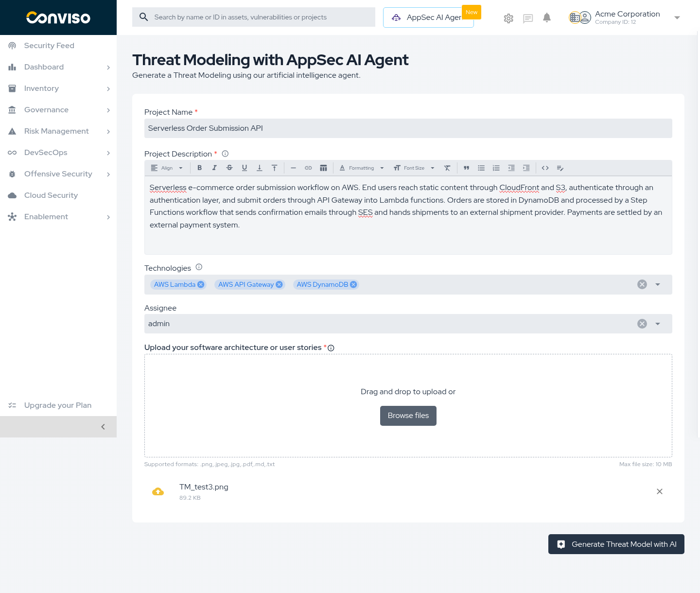This screenshot has width=700, height=593.
Task: Toggle bold formatting
Action: [199, 168]
